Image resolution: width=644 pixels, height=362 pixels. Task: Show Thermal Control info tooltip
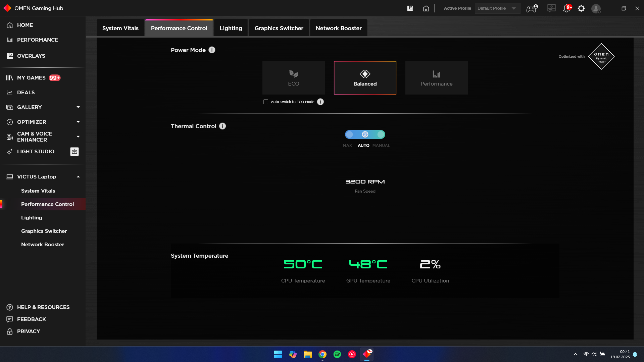pos(222,126)
